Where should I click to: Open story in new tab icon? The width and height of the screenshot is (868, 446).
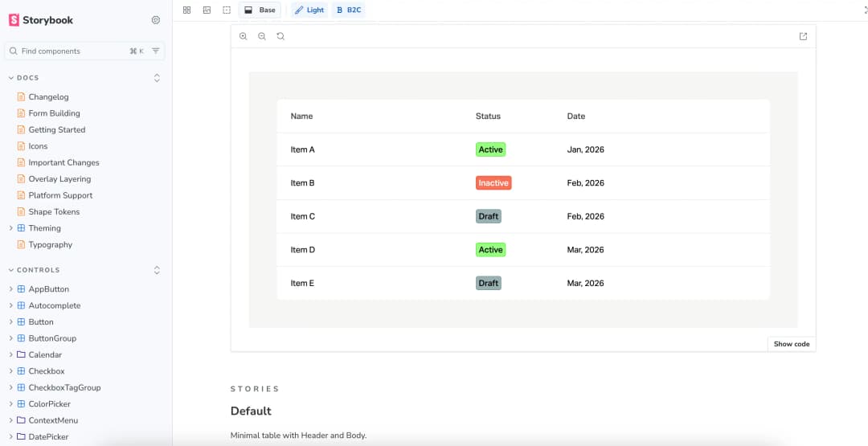coord(803,36)
